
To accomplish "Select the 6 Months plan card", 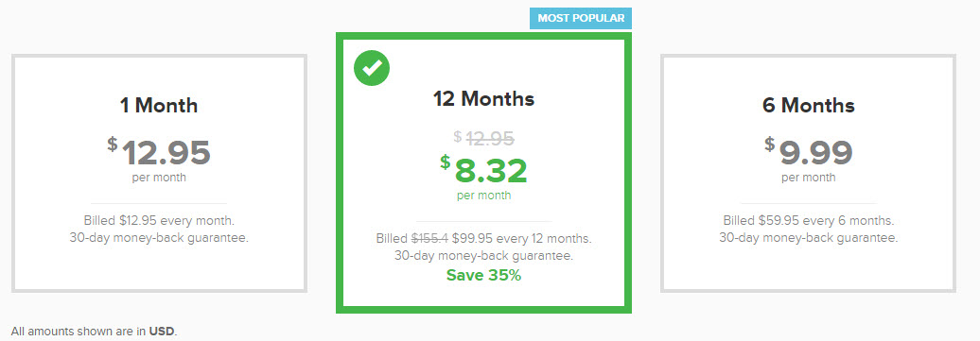I will (808, 173).
